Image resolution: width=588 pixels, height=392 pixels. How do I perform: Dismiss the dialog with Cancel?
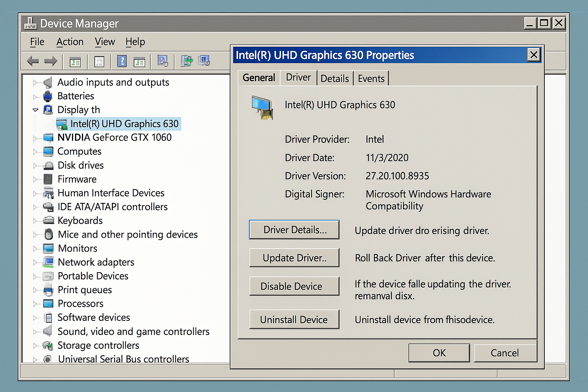click(x=505, y=353)
